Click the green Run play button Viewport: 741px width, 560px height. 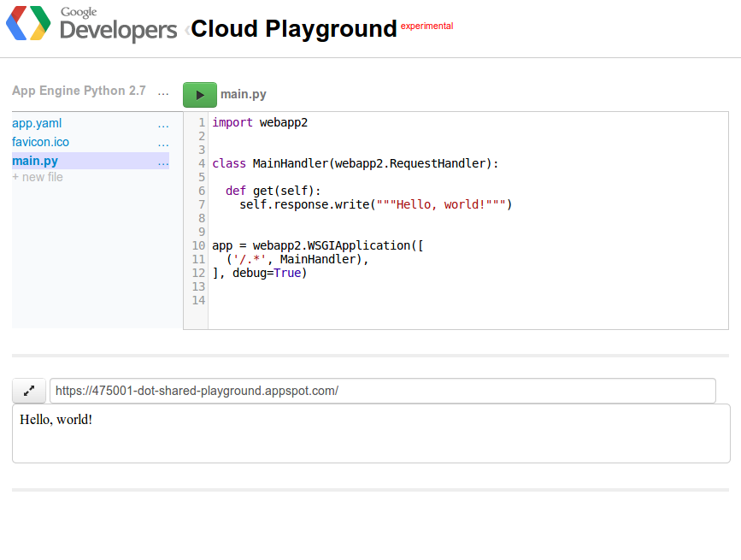200,95
